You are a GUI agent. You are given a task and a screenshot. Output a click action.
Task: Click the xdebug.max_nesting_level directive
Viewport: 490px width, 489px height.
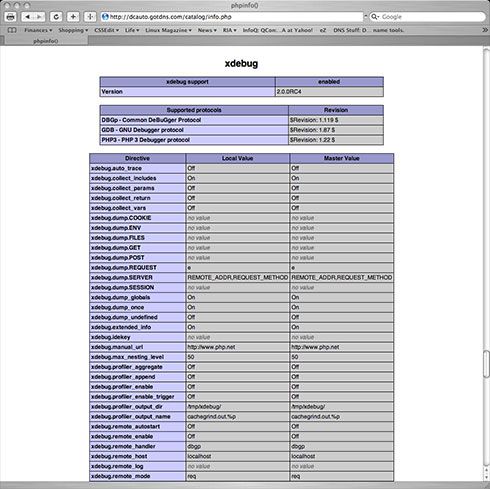pyautogui.click(x=127, y=357)
